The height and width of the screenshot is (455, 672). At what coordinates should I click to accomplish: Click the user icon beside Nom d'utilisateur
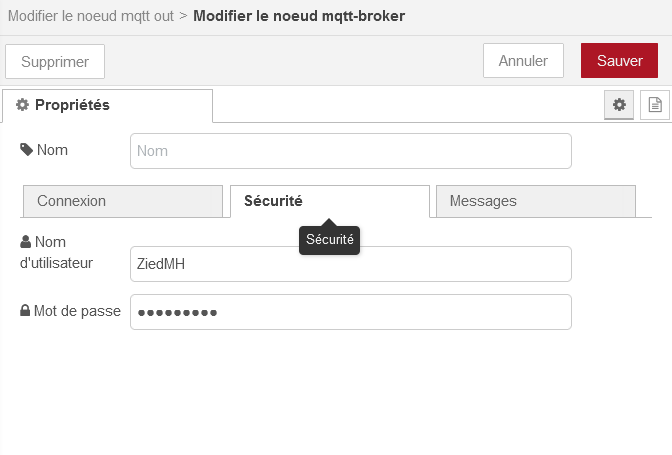25,242
